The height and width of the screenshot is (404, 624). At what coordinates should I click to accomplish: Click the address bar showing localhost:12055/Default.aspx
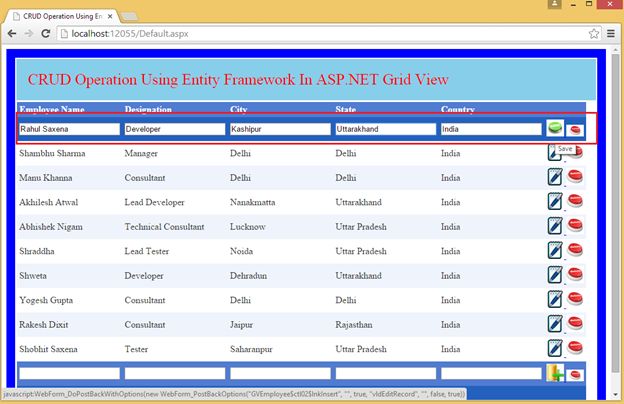pyautogui.click(x=322, y=33)
